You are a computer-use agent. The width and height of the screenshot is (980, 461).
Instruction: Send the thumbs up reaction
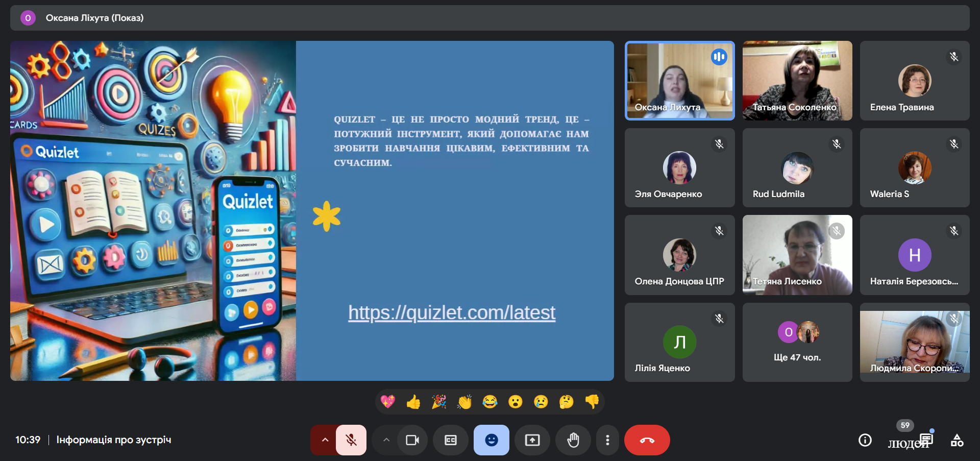(413, 402)
